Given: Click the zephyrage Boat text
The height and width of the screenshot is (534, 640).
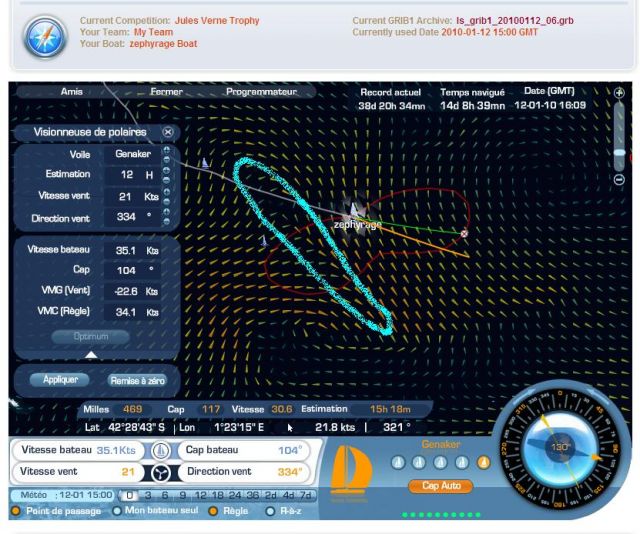Looking at the screenshot, I should pos(163,44).
